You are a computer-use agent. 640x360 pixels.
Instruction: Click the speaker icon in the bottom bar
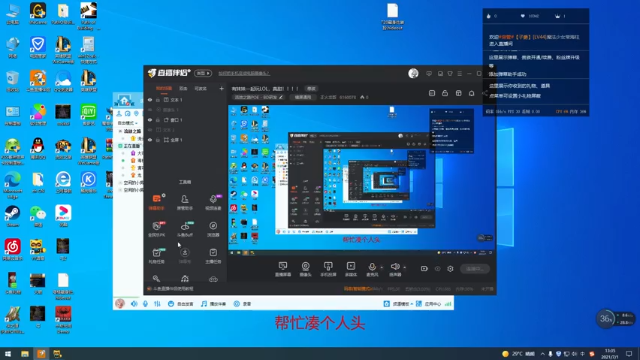(395, 267)
